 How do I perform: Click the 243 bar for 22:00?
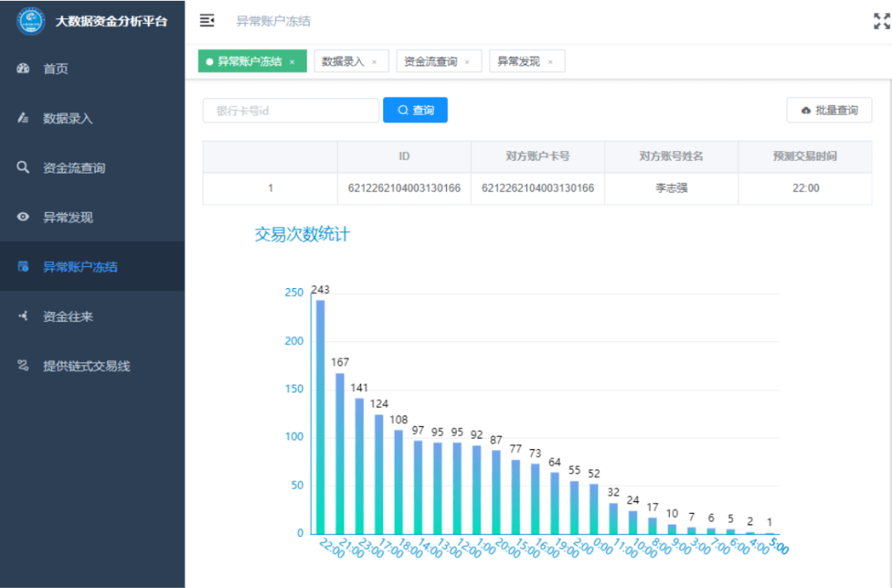coord(320,417)
